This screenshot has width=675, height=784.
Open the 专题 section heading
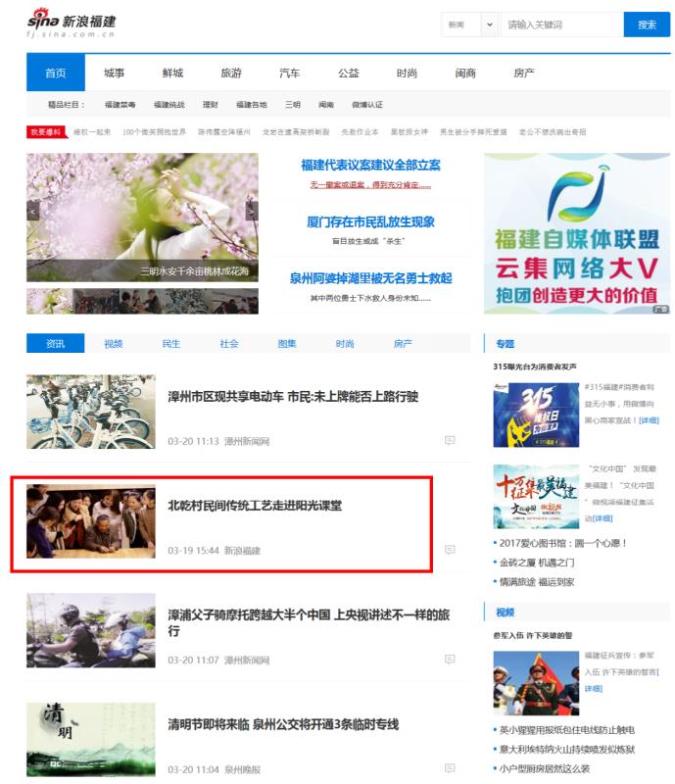pyautogui.click(x=505, y=344)
